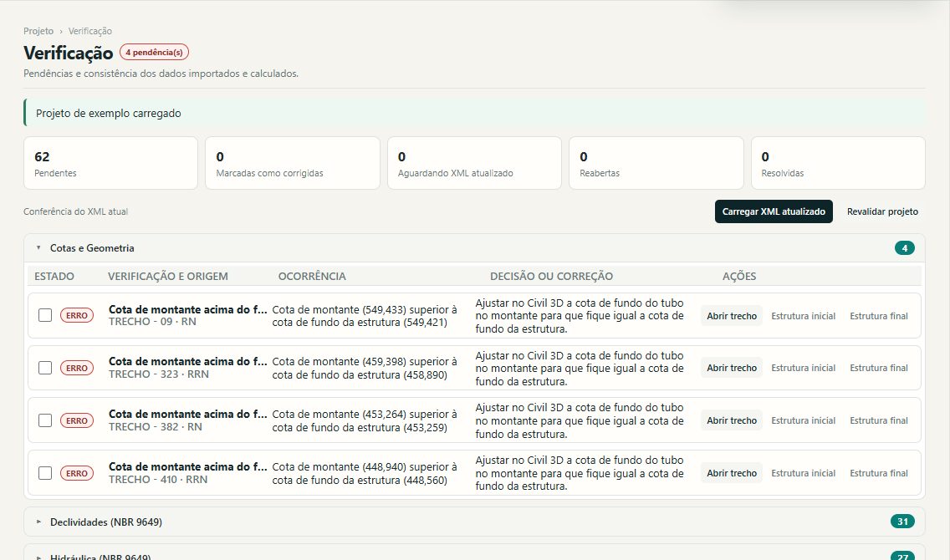Select the Resolvidas summary card

point(838,163)
